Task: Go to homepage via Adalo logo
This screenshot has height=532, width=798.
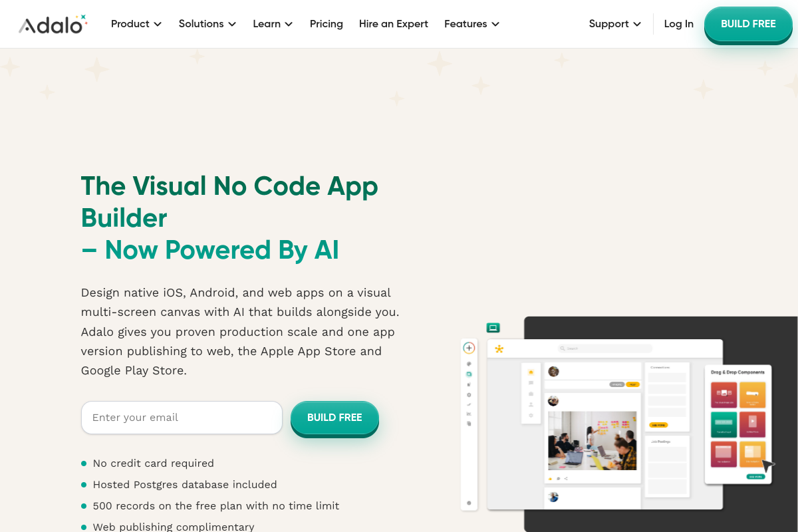Action: (53, 24)
